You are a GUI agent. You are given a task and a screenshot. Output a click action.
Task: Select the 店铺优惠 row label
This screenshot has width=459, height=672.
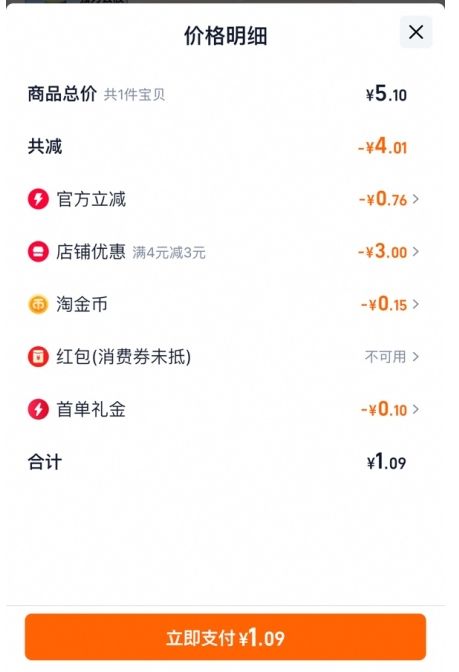pyautogui.click(x=91, y=252)
